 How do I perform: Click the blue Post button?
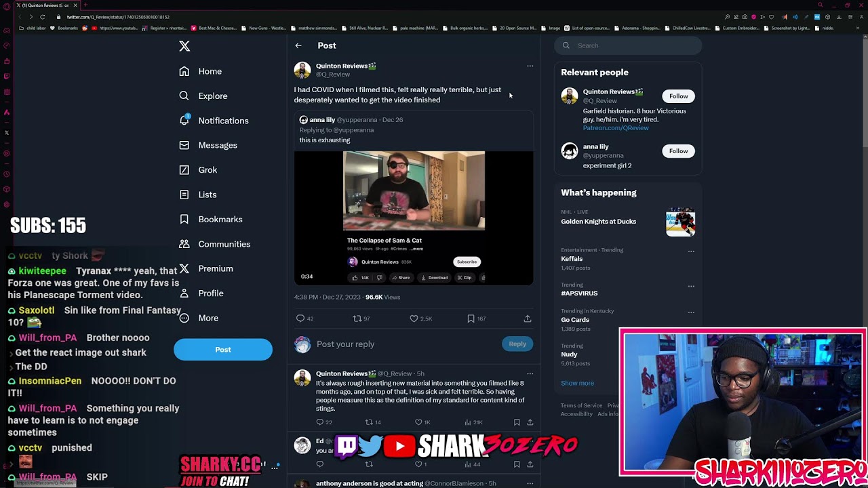pos(223,350)
